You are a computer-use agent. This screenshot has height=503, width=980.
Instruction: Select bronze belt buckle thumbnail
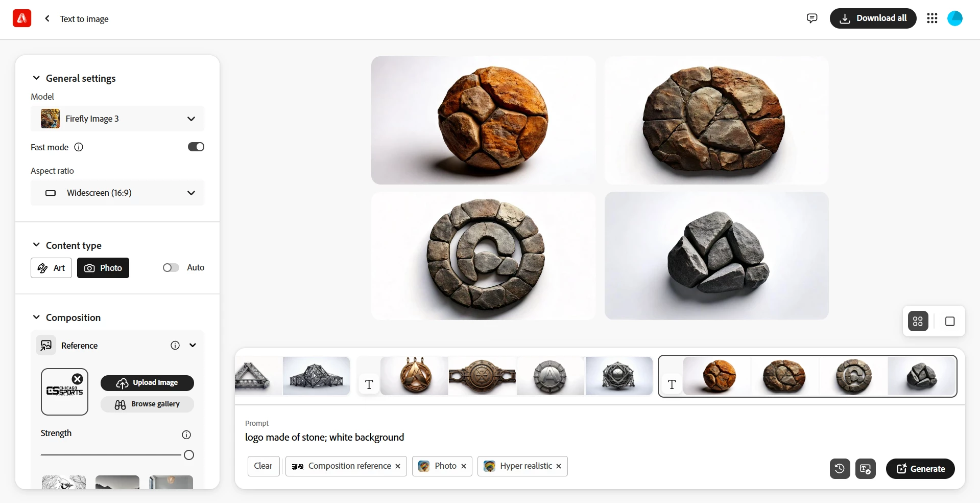(x=483, y=376)
